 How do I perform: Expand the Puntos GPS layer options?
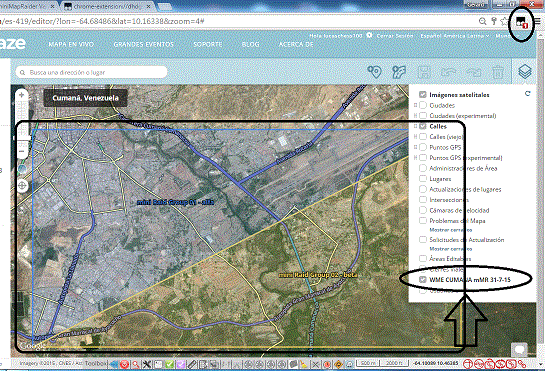[415, 147]
